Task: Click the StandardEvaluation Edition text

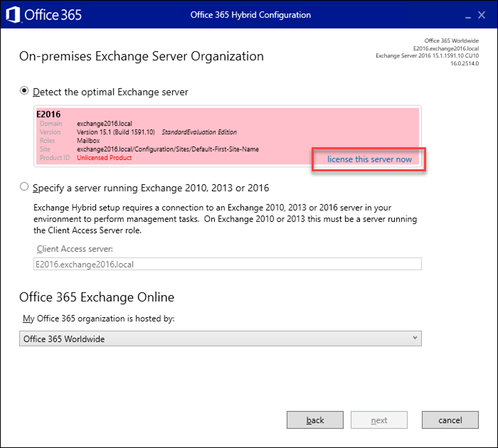Action: 199,132
